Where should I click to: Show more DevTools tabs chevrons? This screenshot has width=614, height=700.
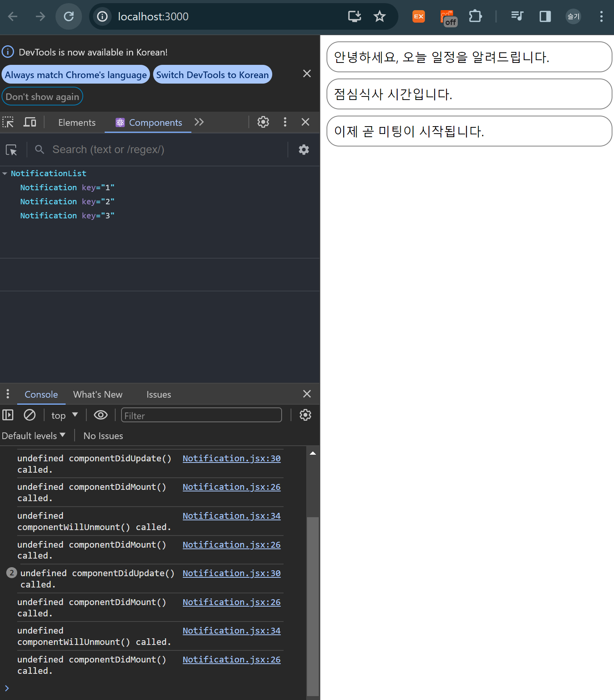(199, 122)
